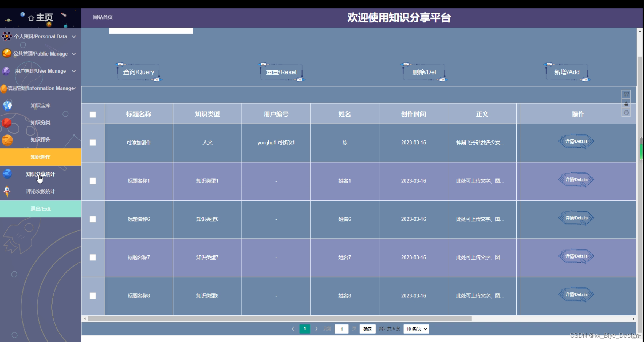
Task: Go to next page arrow
Action: click(x=316, y=329)
